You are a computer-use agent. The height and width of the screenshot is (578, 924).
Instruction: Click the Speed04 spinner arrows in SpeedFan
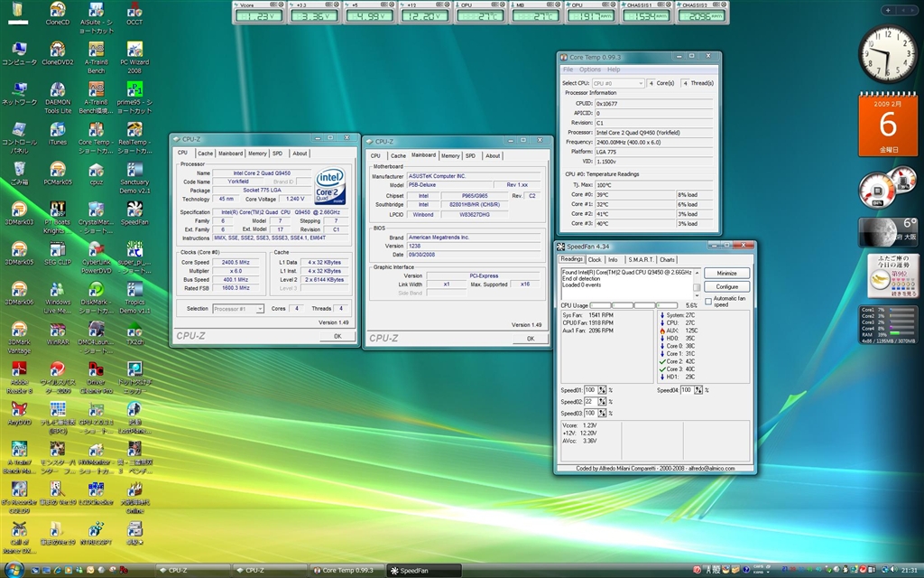coord(698,390)
